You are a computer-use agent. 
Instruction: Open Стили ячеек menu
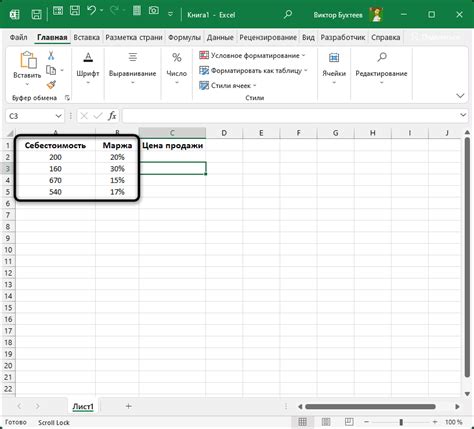coord(228,86)
